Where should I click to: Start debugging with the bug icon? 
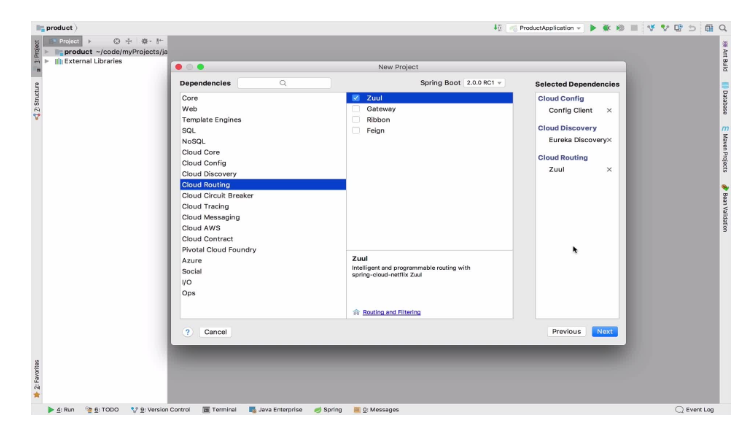(x=607, y=28)
